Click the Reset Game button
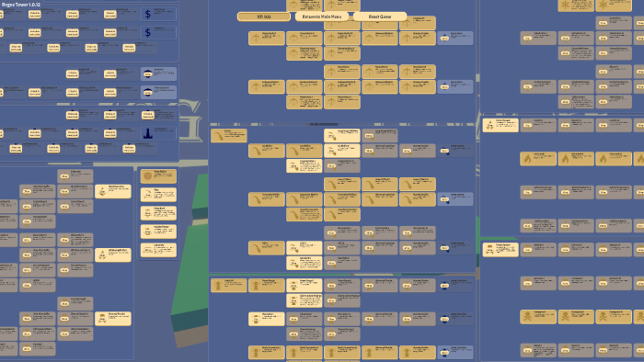Screen dimensions: 644x362 click(379, 17)
